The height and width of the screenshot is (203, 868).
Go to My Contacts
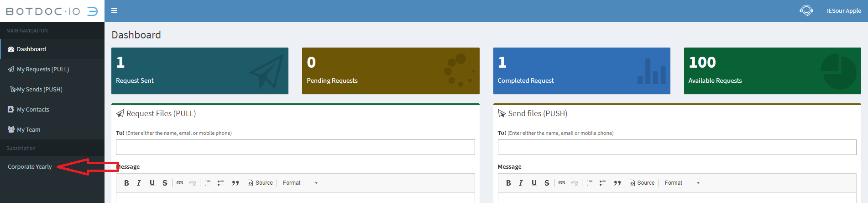[x=52, y=109]
